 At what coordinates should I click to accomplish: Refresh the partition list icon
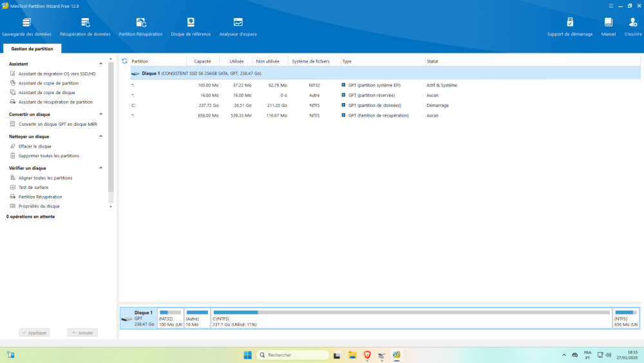click(x=124, y=61)
